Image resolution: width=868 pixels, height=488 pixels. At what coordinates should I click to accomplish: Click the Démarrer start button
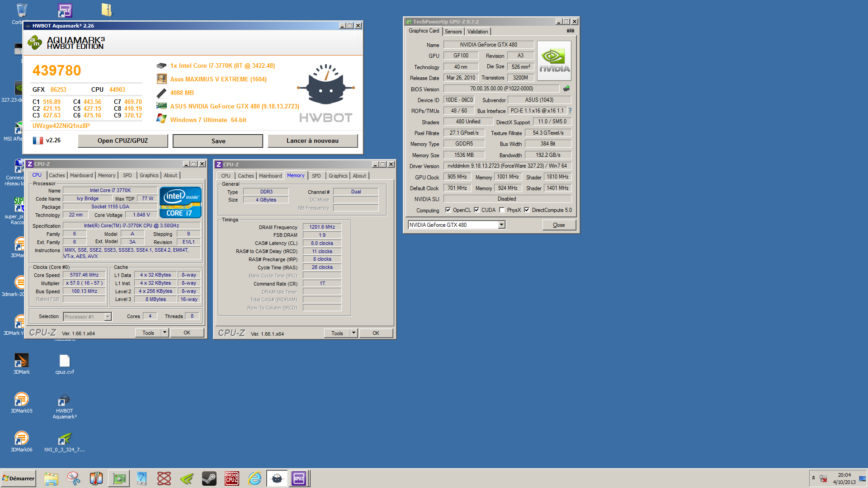tap(19, 479)
